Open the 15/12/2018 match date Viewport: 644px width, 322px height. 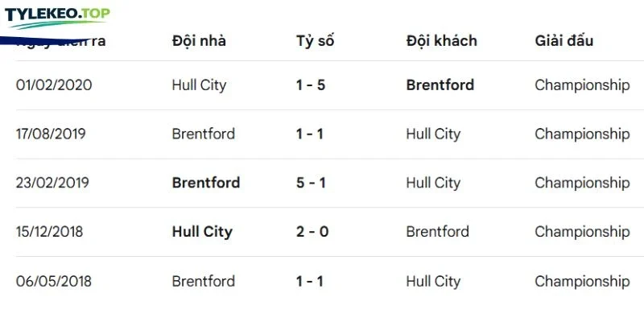point(49,232)
